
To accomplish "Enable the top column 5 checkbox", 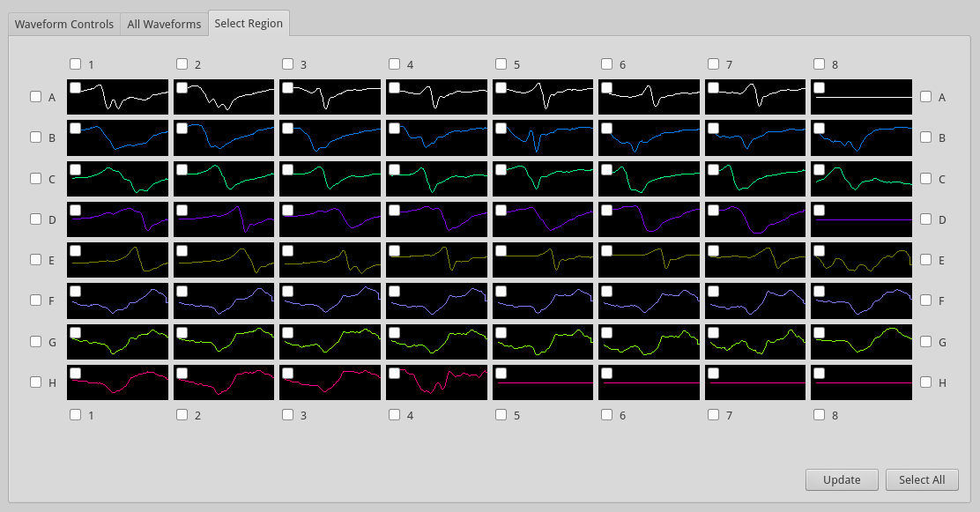I will pos(501,63).
